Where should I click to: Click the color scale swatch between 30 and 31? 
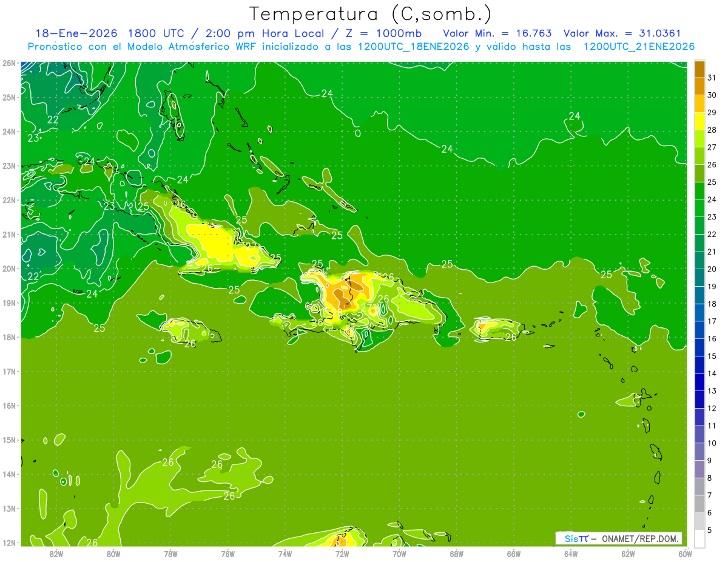tap(699, 86)
